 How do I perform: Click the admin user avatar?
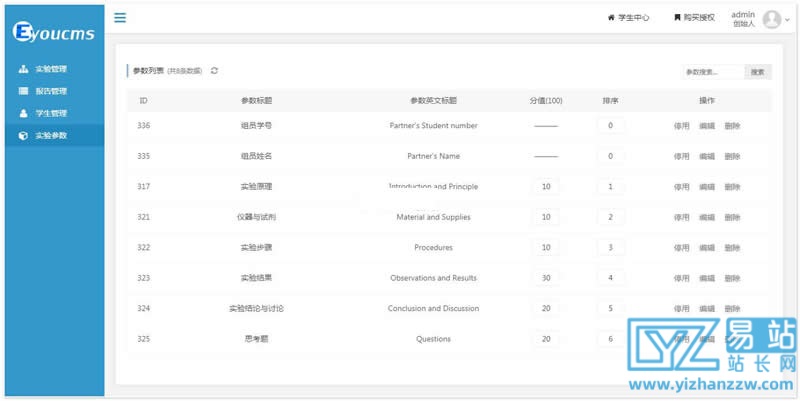pyautogui.click(x=772, y=19)
